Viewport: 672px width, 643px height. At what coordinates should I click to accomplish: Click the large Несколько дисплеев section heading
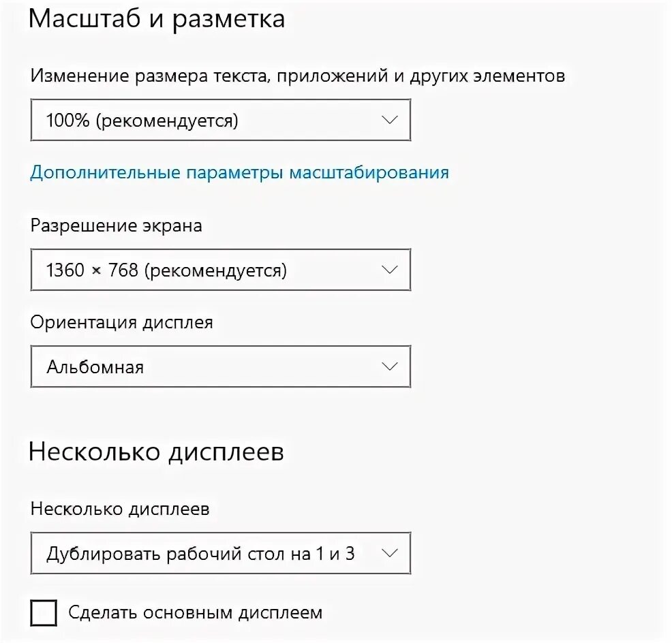(156, 452)
